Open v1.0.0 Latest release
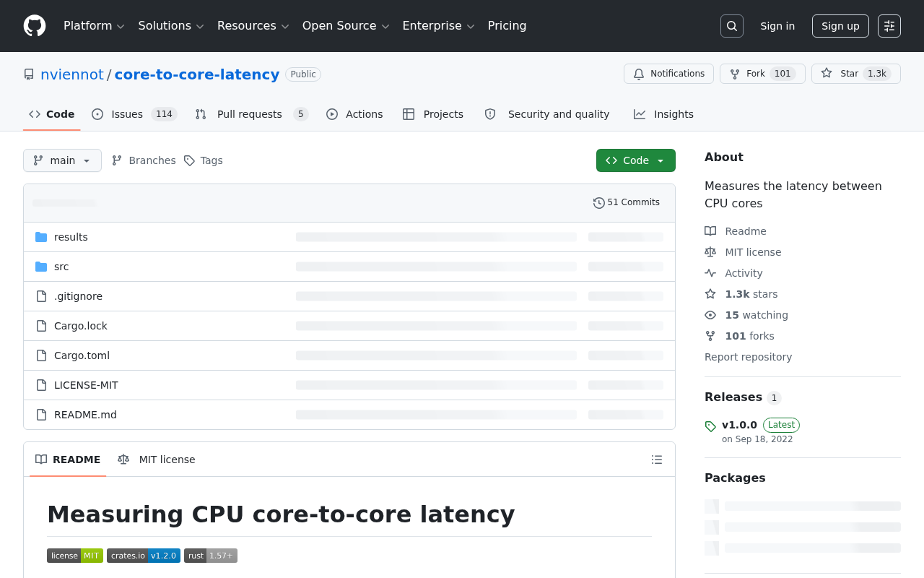This screenshot has height=578, width=924. [x=760, y=425]
